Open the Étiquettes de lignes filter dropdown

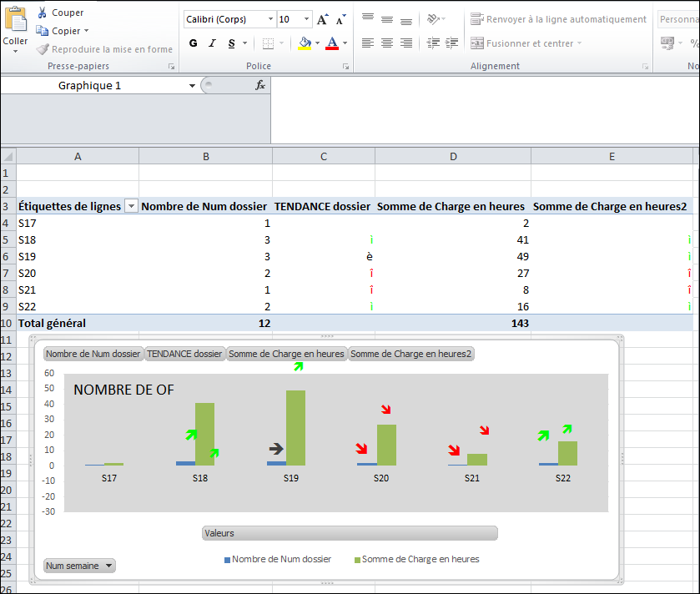click(x=133, y=206)
